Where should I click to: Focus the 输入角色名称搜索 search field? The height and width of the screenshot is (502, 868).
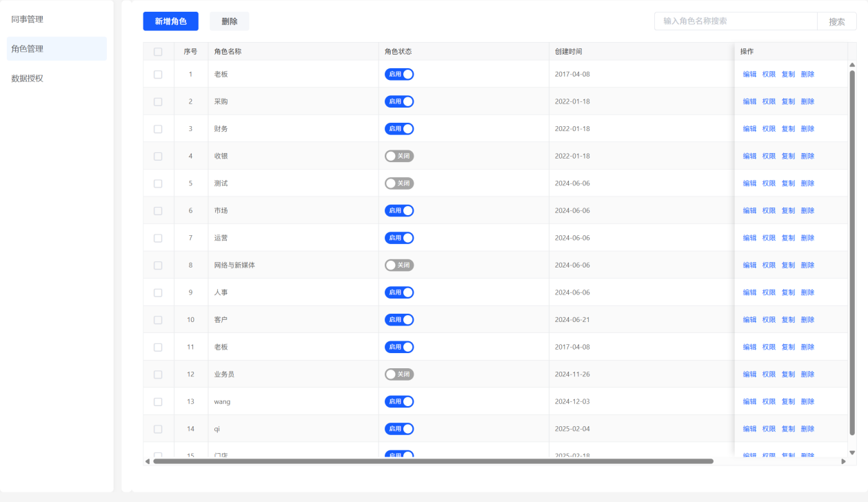(735, 21)
